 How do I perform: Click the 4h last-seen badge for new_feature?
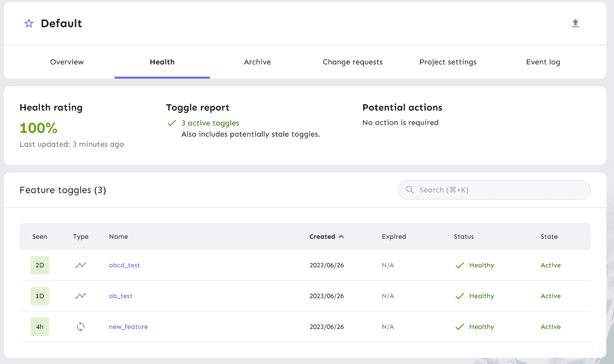[40, 327]
